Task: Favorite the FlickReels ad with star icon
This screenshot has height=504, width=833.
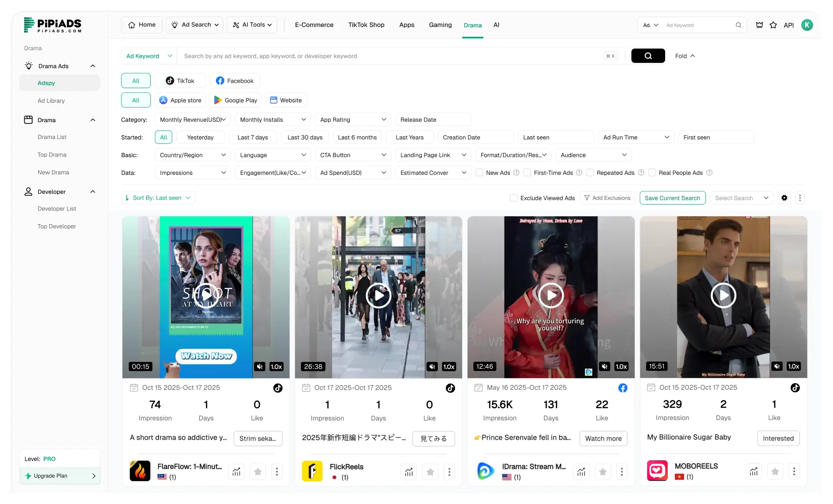Action: [x=430, y=472]
